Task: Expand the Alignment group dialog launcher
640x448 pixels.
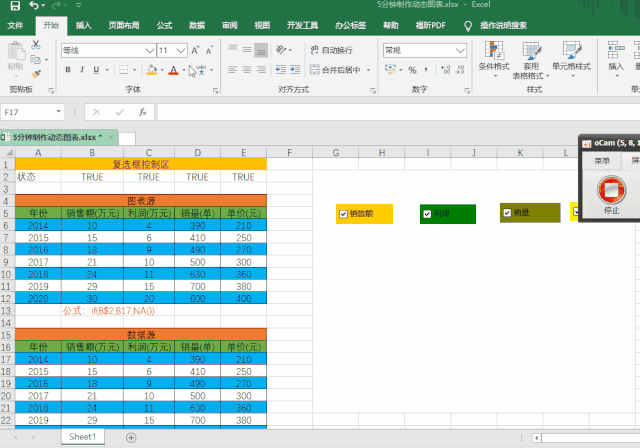Action: pyautogui.click(x=373, y=91)
